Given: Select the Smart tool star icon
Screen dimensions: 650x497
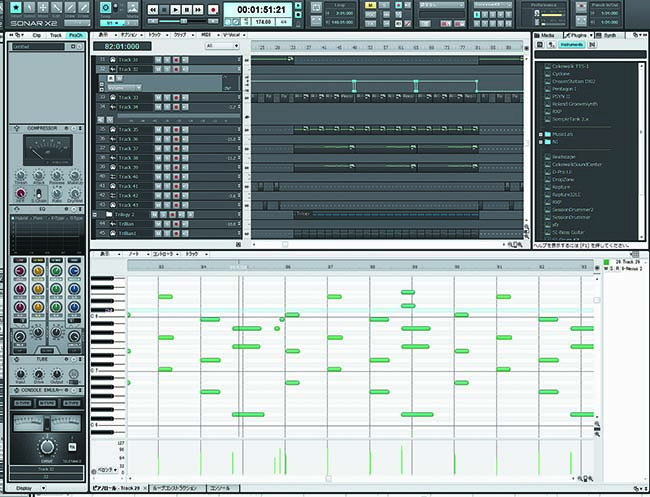Looking at the screenshot, I should (16, 7).
